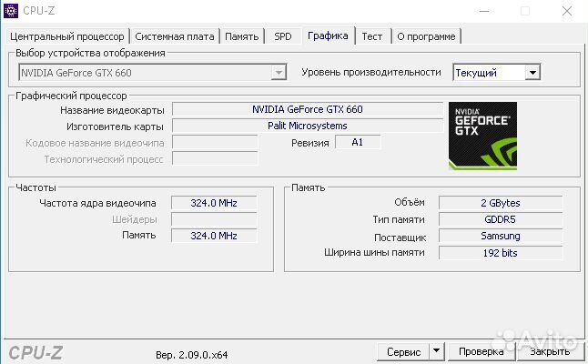Open the performance level Текущий dropdown

[x=532, y=72]
